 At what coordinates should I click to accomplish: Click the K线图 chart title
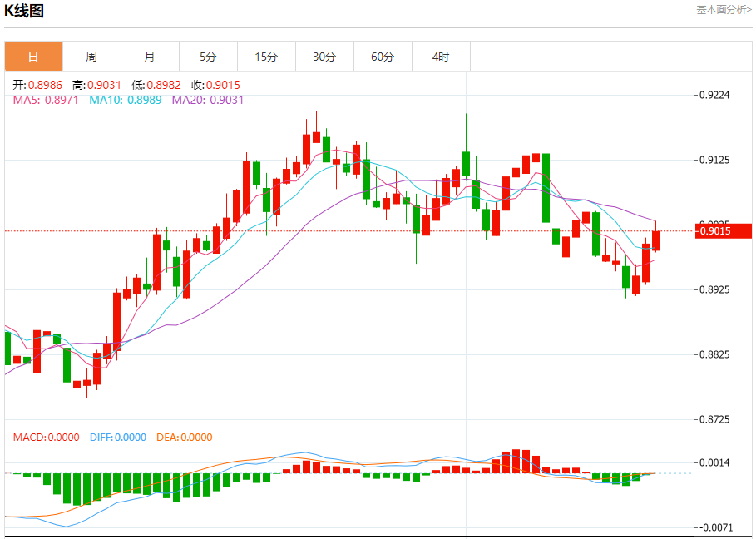point(24,10)
